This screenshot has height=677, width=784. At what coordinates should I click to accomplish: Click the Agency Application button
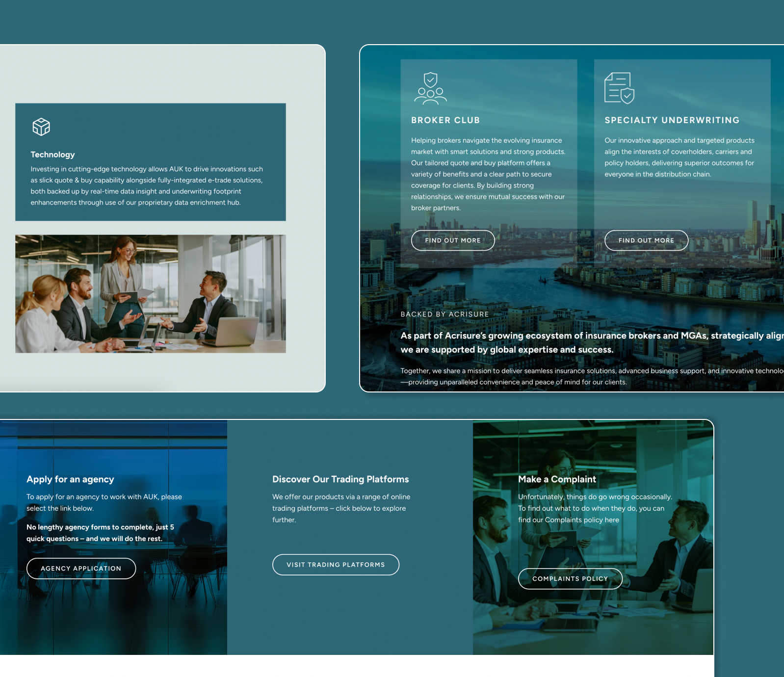(x=81, y=569)
